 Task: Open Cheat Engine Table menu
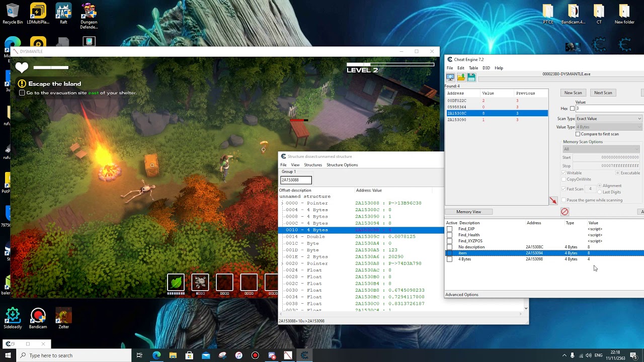point(473,68)
